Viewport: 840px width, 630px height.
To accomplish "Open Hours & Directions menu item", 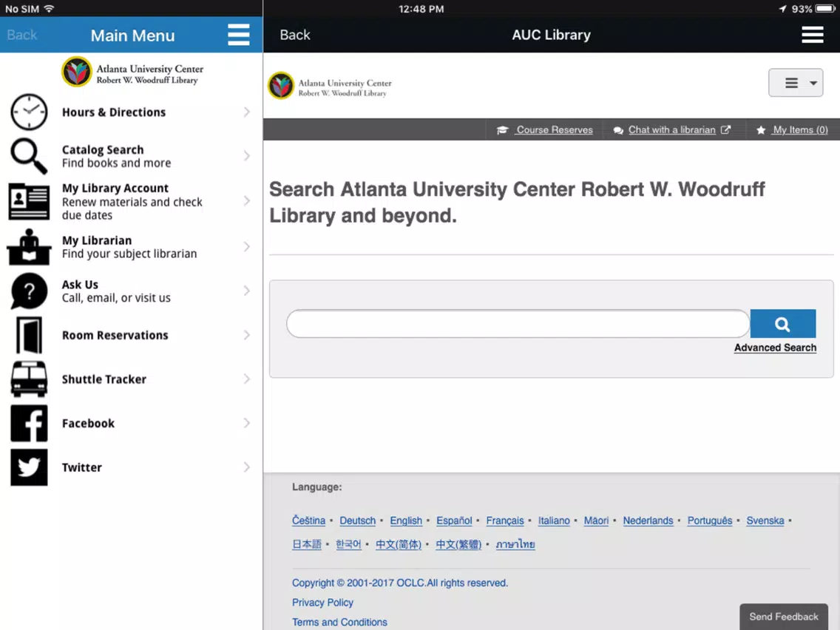I will pyautogui.click(x=132, y=112).
